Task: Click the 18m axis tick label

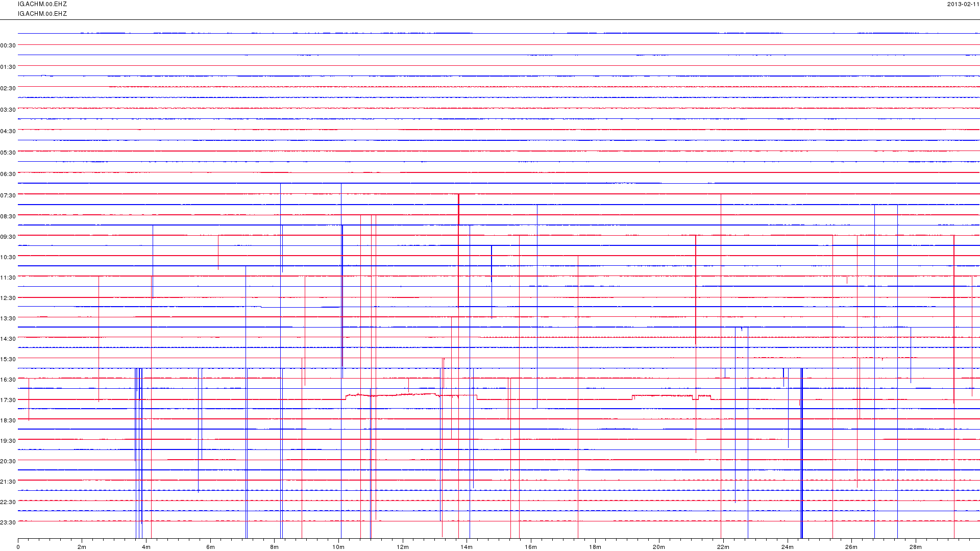Action: [x=595, y=547]
